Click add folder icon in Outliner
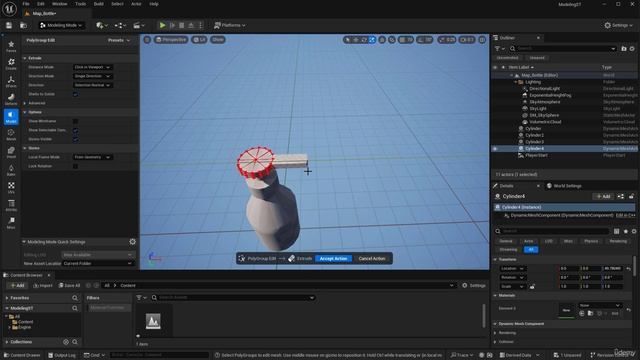Screen dimensions: 640x360 coord(624,49)
